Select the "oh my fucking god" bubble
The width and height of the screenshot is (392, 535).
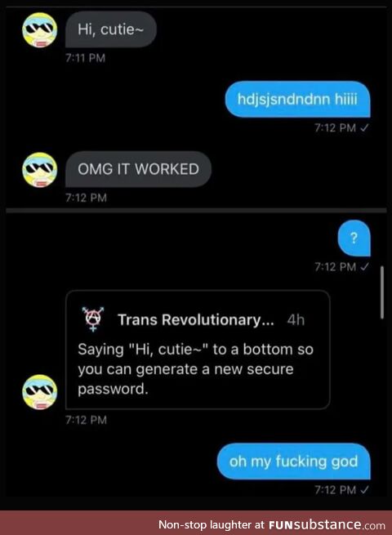(294, 461)
